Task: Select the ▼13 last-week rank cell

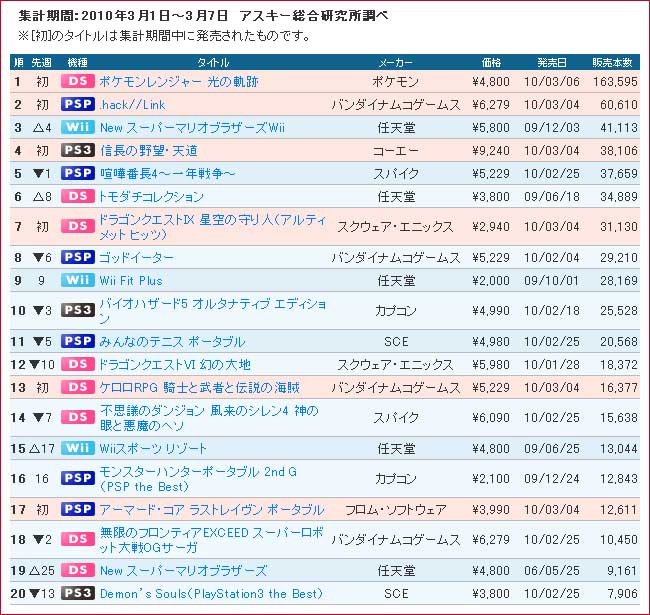Action: click(42, 593)
